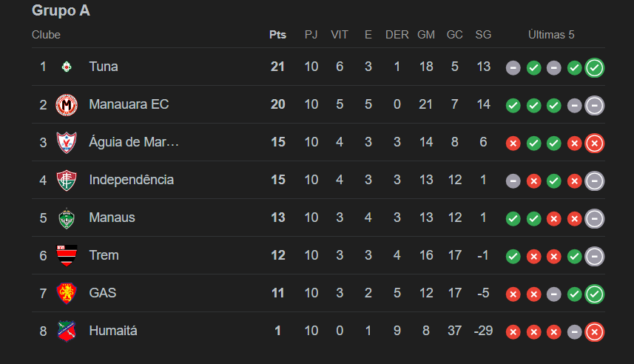Click the SG column header
The height and width of the screenshot is (364, 634).
point(483,35)
